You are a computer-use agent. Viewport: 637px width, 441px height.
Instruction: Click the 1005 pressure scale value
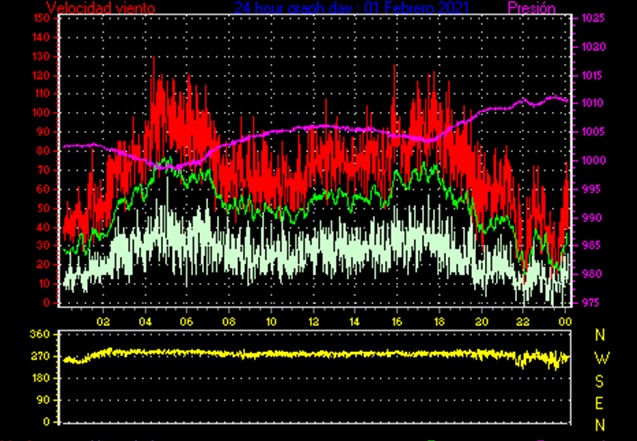pos(593,132)
